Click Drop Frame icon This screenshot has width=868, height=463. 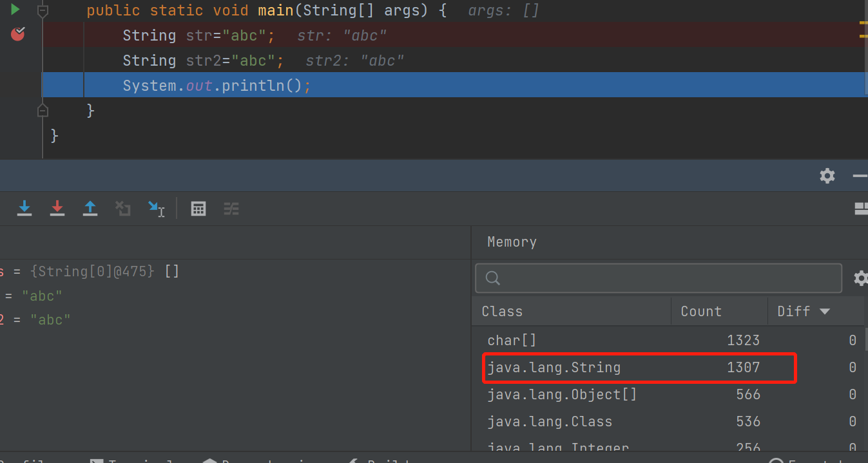[x=122, y=208]
